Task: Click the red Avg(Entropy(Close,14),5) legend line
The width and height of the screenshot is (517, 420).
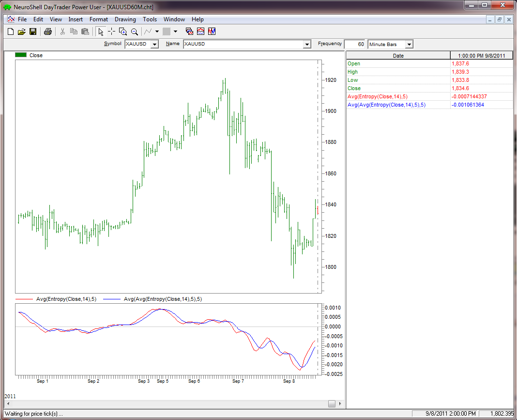Action: click(x=24, y=299)
